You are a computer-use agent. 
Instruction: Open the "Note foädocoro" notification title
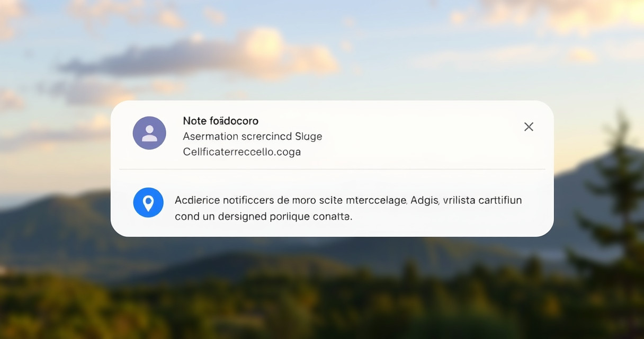(x=220, y=121)
